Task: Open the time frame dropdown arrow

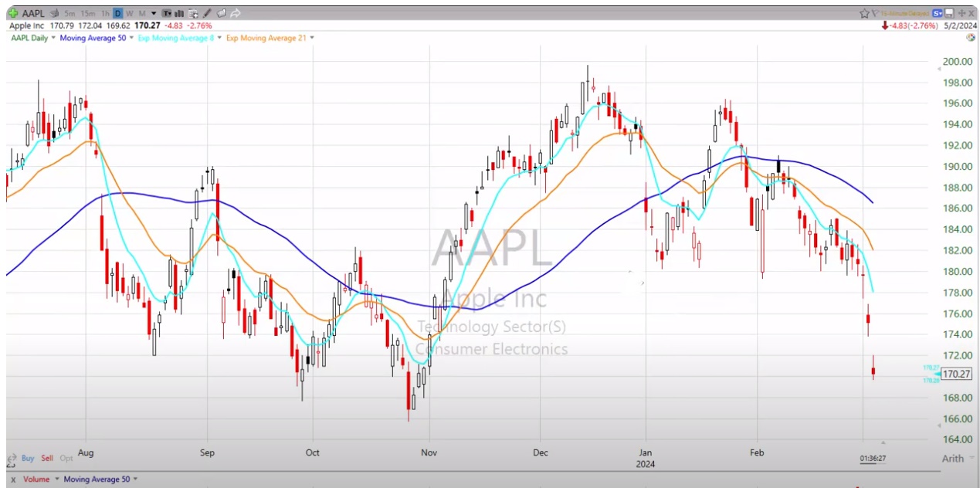Action: [x=154, y=14]
